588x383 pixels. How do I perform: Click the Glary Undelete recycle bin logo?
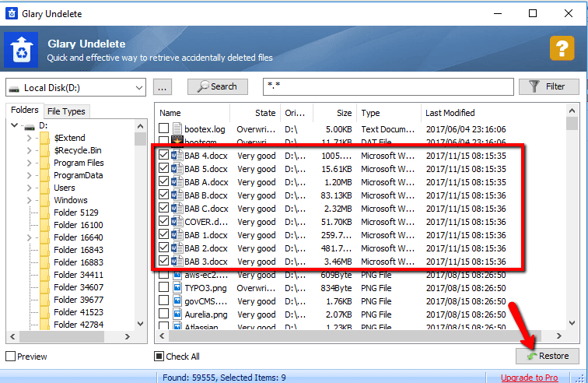(x=21, y=50)
